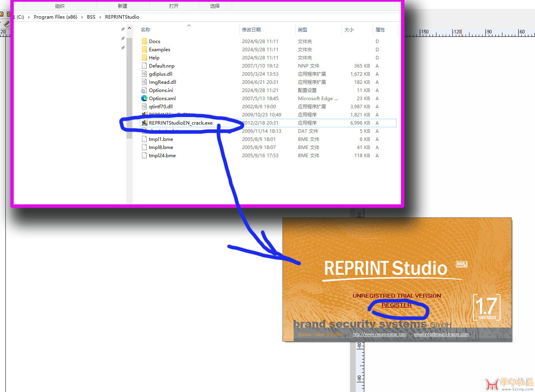Viewport: 535px width, 392px height.
Task: Click the 2007/1/10 19:12 date cell
Action: (x=260, y=66)
